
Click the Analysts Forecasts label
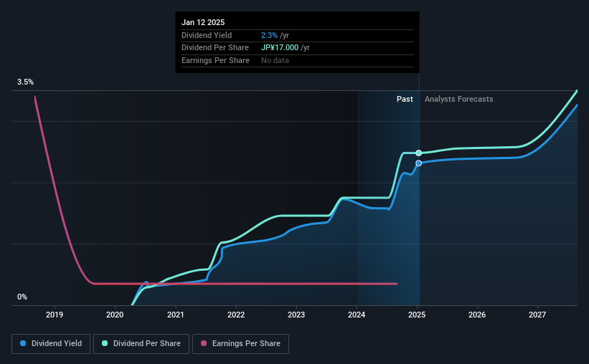pos(458,99)
